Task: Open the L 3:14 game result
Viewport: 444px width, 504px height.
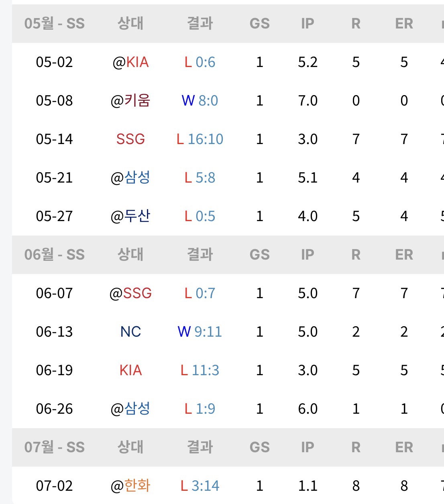Action: point(200,486)
